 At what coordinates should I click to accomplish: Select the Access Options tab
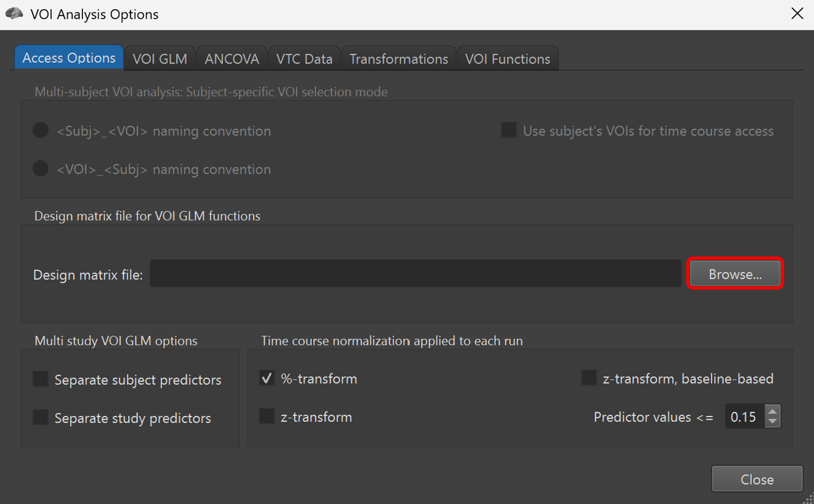69,58
